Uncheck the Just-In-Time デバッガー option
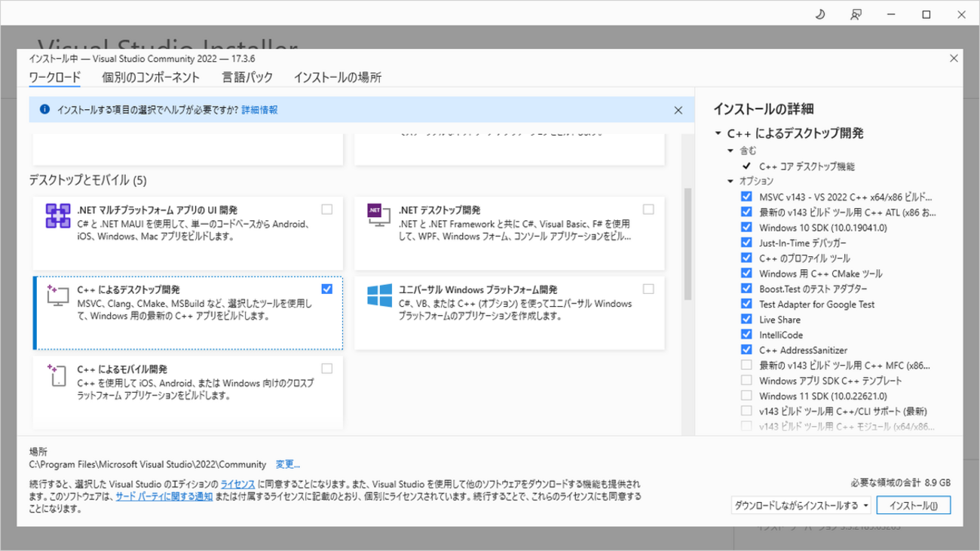This screenshot has width=980, height=551. [x=746, y=243]
